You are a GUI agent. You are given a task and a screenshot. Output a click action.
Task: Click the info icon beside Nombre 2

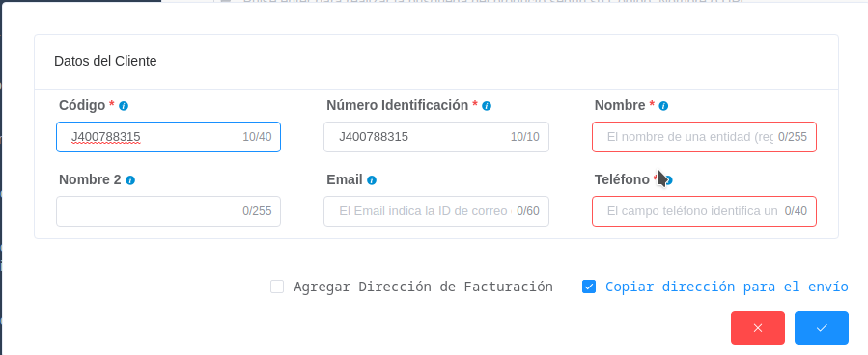[x=130, y=180]
